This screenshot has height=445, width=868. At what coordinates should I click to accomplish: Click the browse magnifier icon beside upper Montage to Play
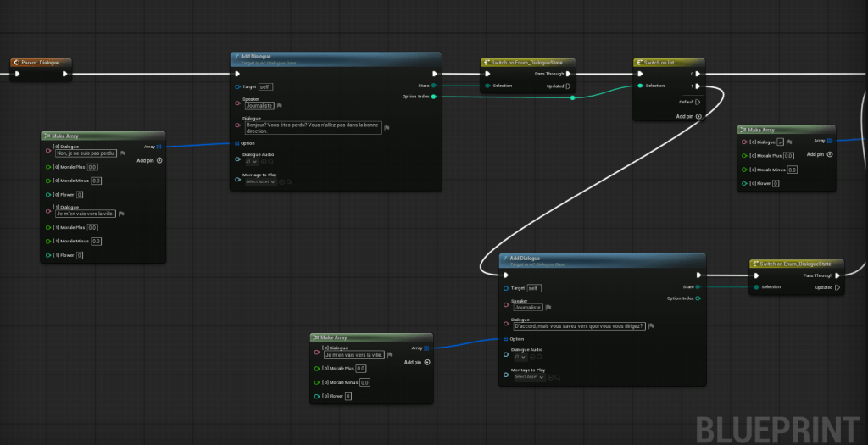pyautogui.click(x=289, y=181)
